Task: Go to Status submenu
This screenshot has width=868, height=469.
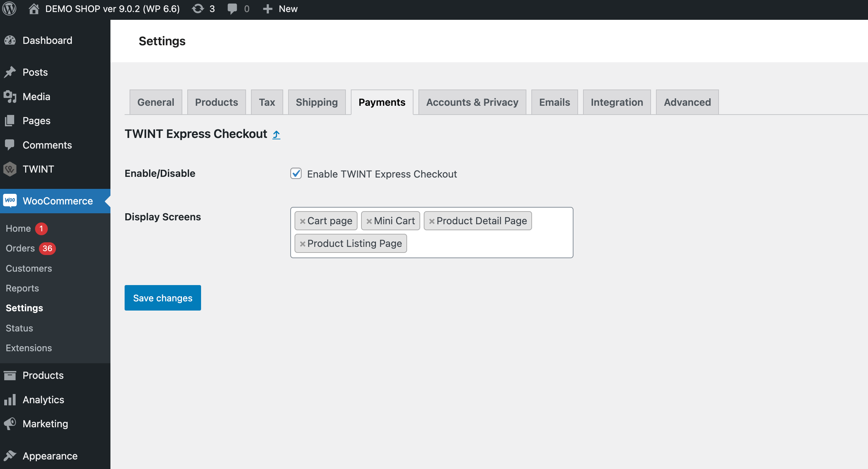Action: click(19, 328)
